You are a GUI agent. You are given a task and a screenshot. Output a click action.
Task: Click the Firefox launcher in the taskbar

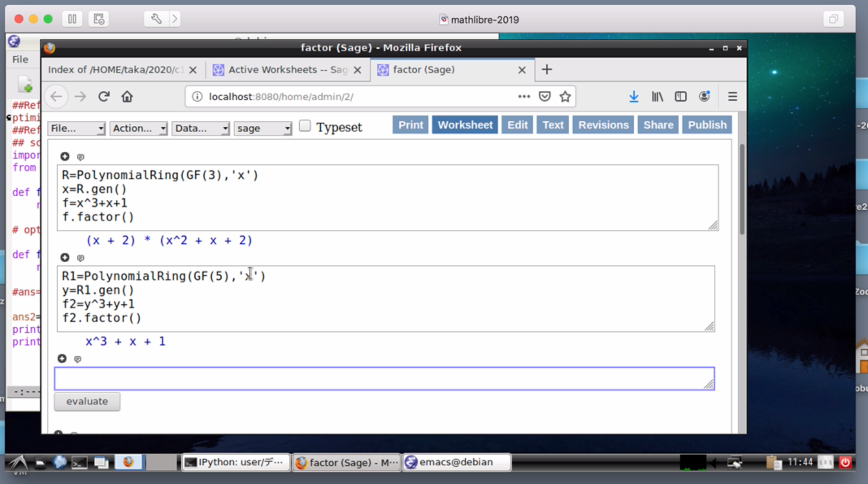[x=128, y=462]
